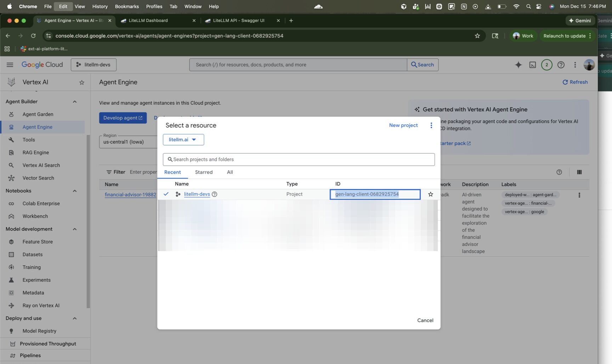Reload the page in Chrome
This screenshot has width=612, height=364.
pos(33,36)
